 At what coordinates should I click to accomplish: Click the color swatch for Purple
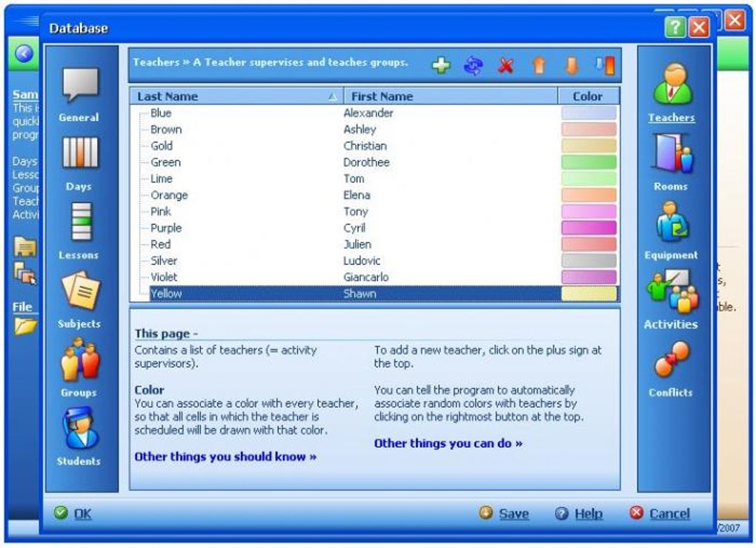pos(588,228)
